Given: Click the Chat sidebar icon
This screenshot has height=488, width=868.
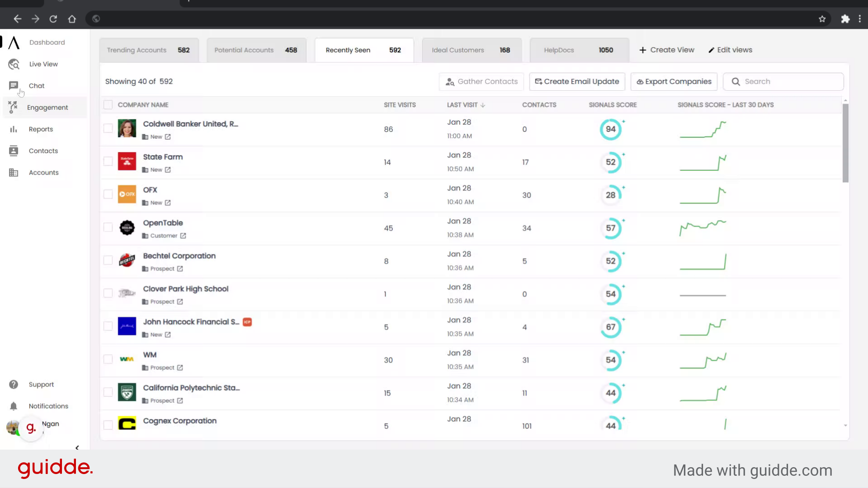Looking at the screenshot, I should coord(14,85).
